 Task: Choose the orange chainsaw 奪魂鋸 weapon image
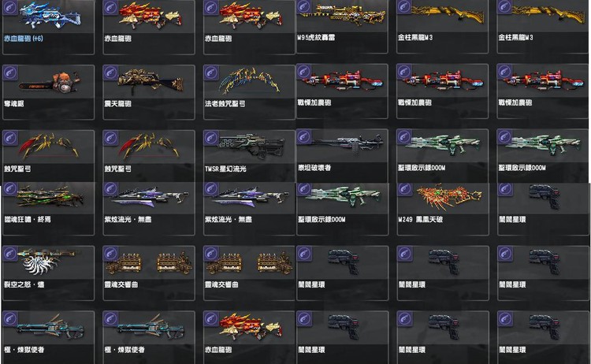point(50,83)
